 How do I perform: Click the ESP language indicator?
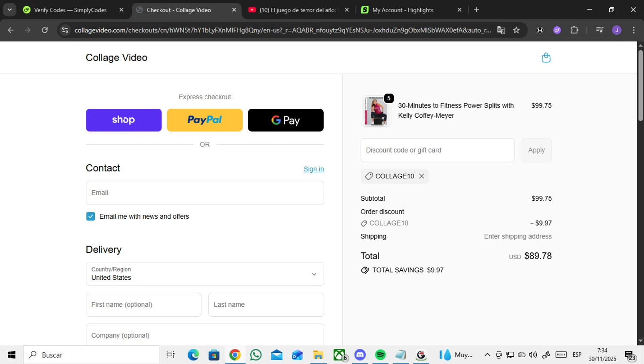(577, 355)
